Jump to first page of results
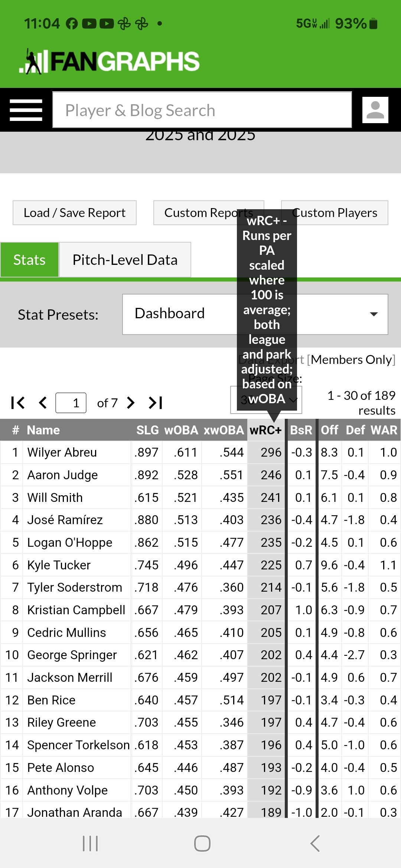This screenshot has width=401, height=868. [x=18, y=402]
